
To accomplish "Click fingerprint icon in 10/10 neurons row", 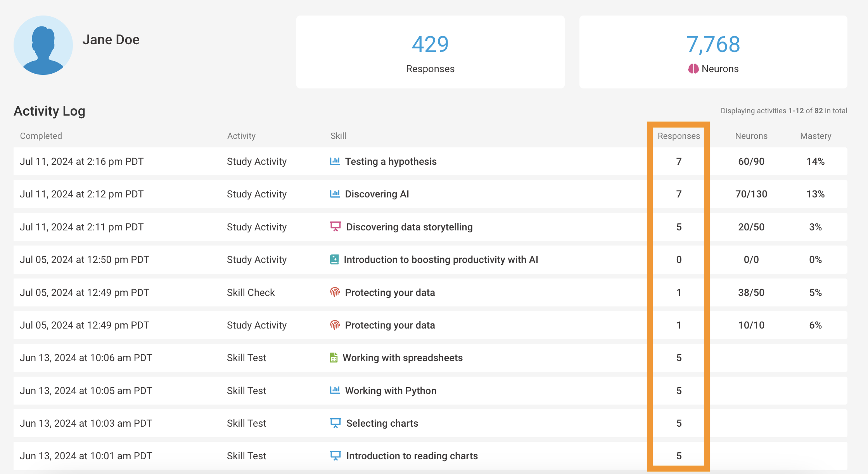I will pos(335,325).
